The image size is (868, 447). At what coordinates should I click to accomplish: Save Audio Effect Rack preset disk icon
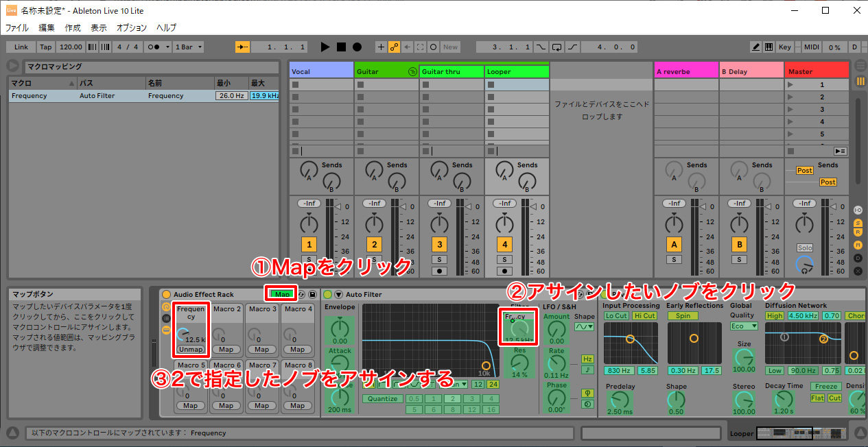click(312, 294)
